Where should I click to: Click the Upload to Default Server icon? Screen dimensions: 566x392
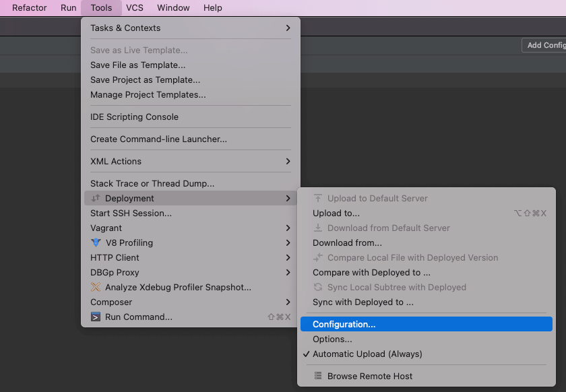(318, 198)
